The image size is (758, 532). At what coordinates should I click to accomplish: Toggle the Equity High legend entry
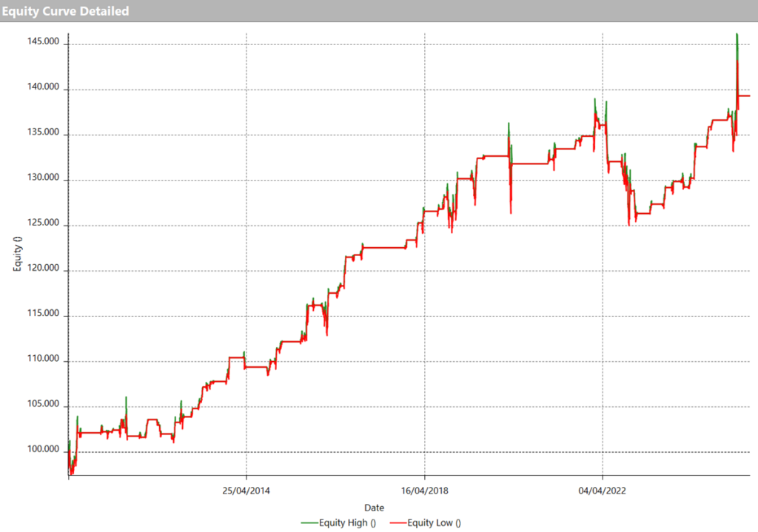338,523
